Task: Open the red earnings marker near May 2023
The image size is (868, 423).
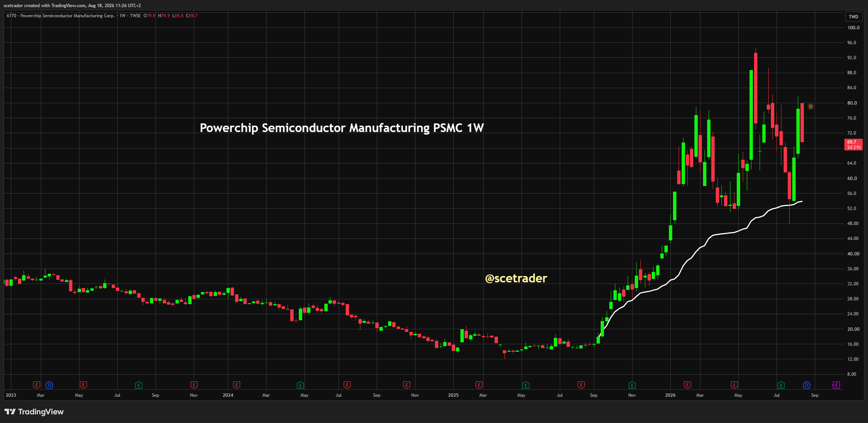Action: coord(83,385)
